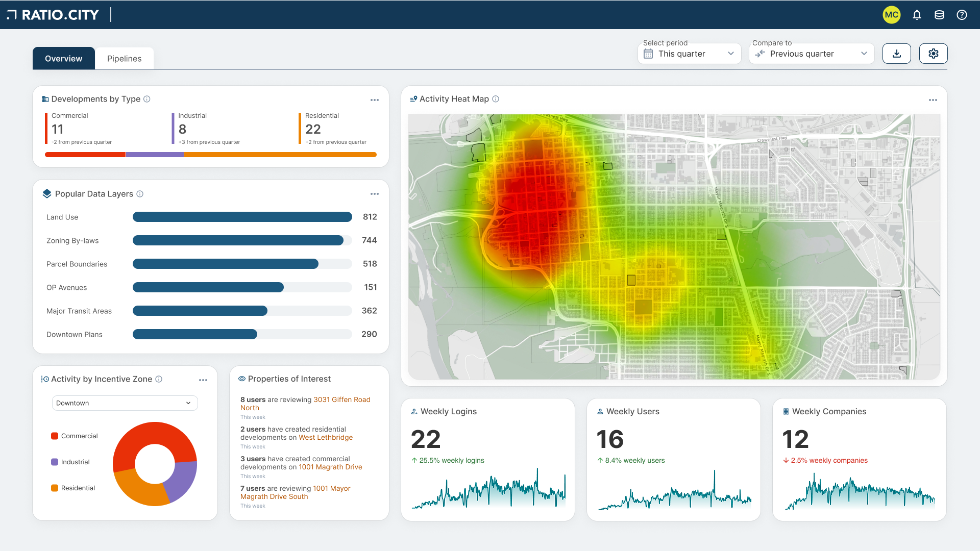Open the Compare to dropdown

(x=812, y=54)
